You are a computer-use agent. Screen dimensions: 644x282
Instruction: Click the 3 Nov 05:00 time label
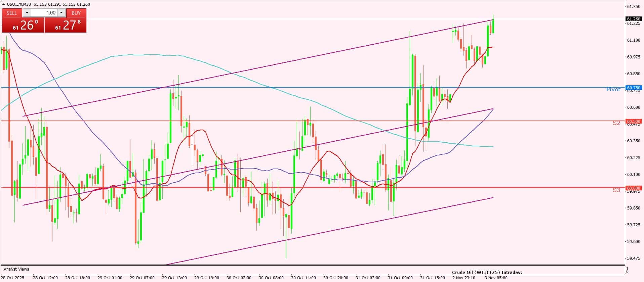point(496,278)
